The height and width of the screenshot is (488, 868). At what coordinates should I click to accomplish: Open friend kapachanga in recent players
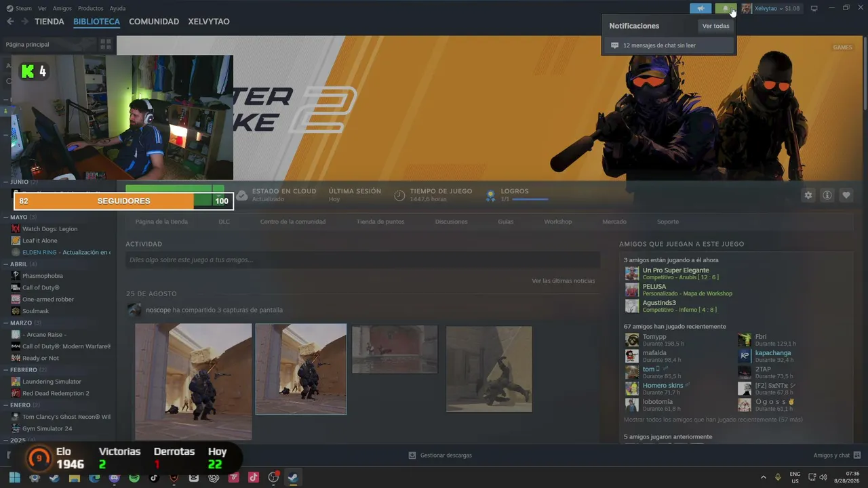click(x=773, y=353)
